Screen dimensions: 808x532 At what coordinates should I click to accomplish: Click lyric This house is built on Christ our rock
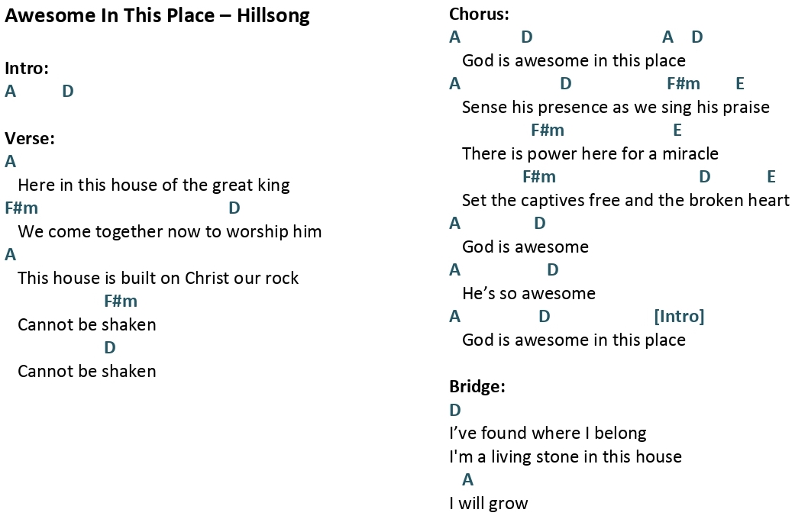pyautogui.click(x=158, y=278)
